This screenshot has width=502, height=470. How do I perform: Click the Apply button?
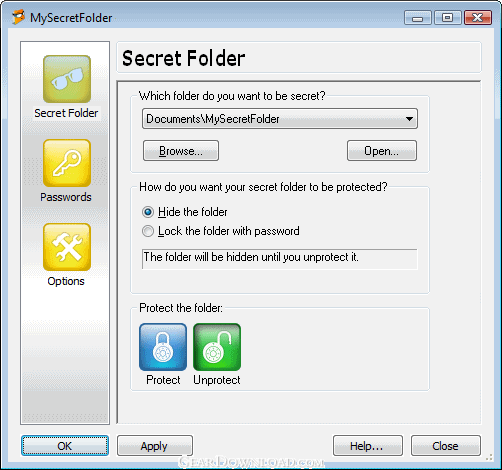(155, 446)
